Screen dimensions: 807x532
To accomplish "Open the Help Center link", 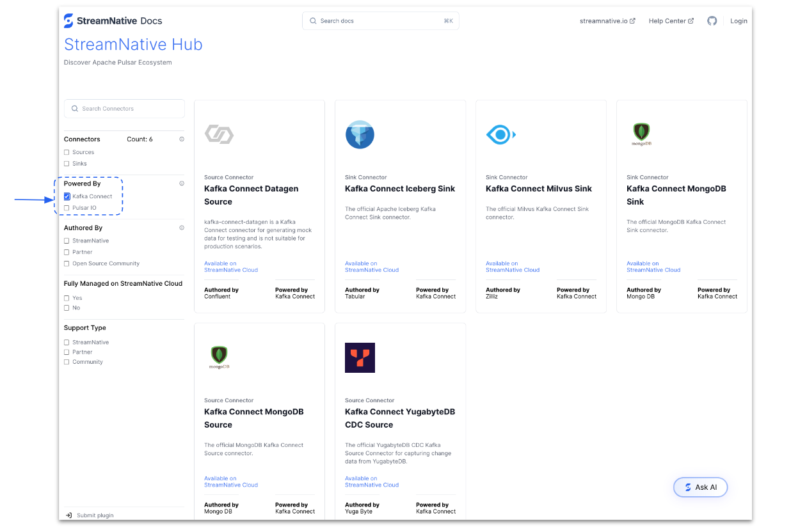I will (671, 21).
